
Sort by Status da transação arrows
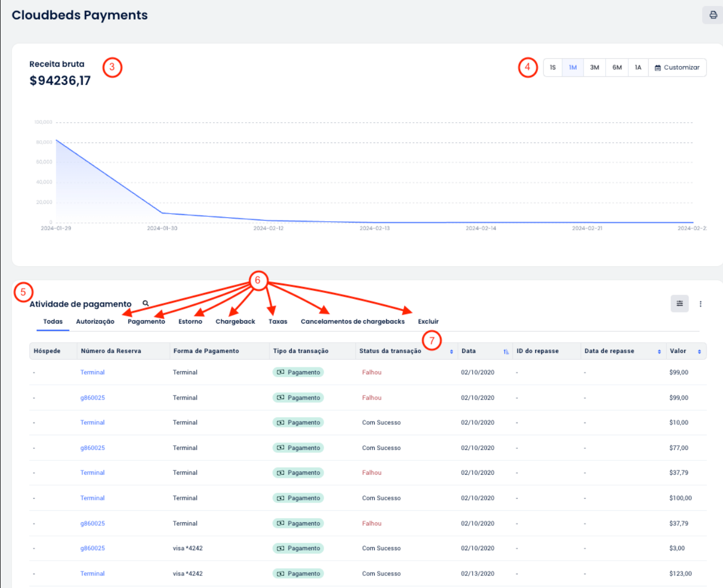click(451, 351)
